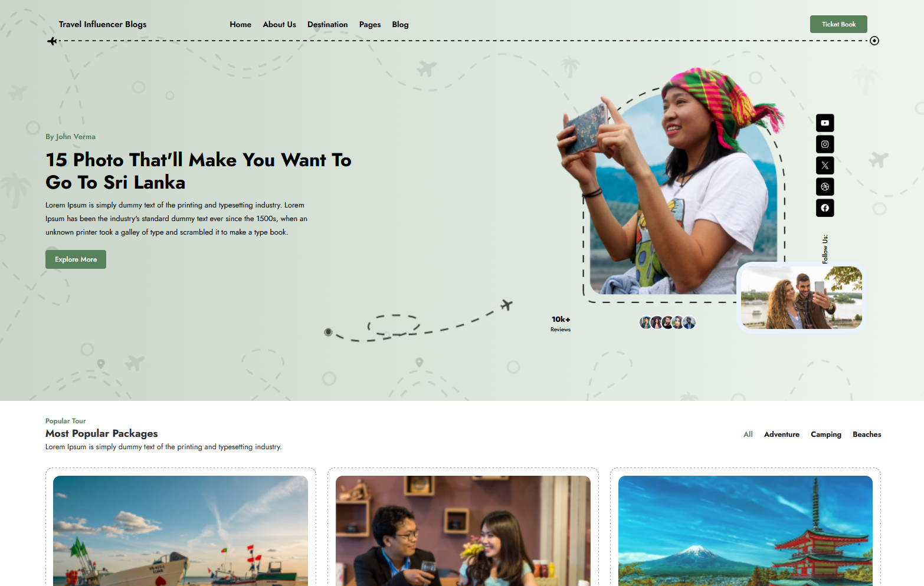Image resolution: width=924 pixels, height=586 pixels.
Task: Click the reviewer avatars group
Action: 667,322
